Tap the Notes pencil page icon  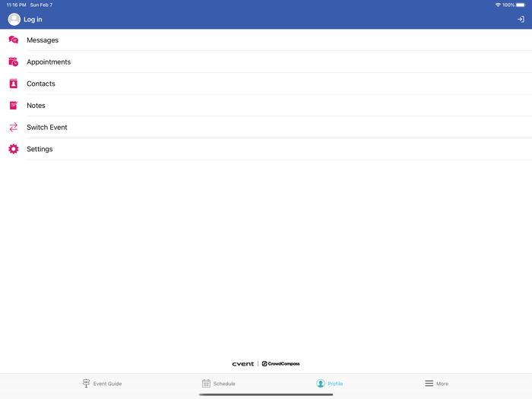[x=13, y=105]
